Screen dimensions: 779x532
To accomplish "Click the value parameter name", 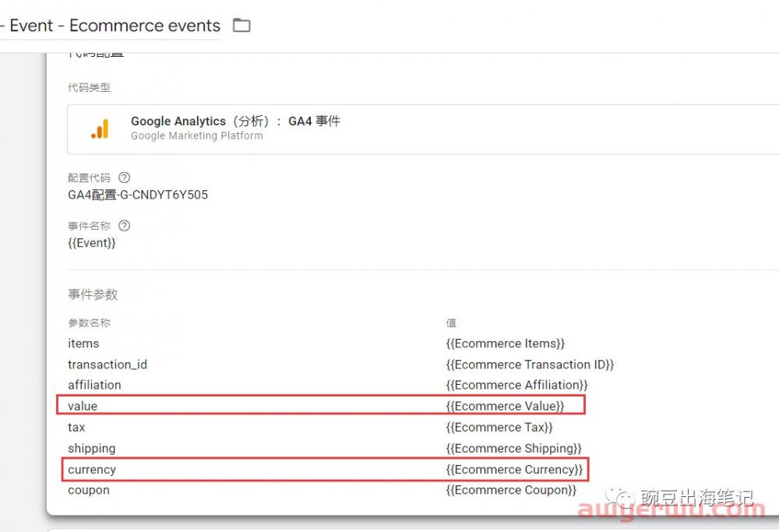I will [x=83, y=406].
